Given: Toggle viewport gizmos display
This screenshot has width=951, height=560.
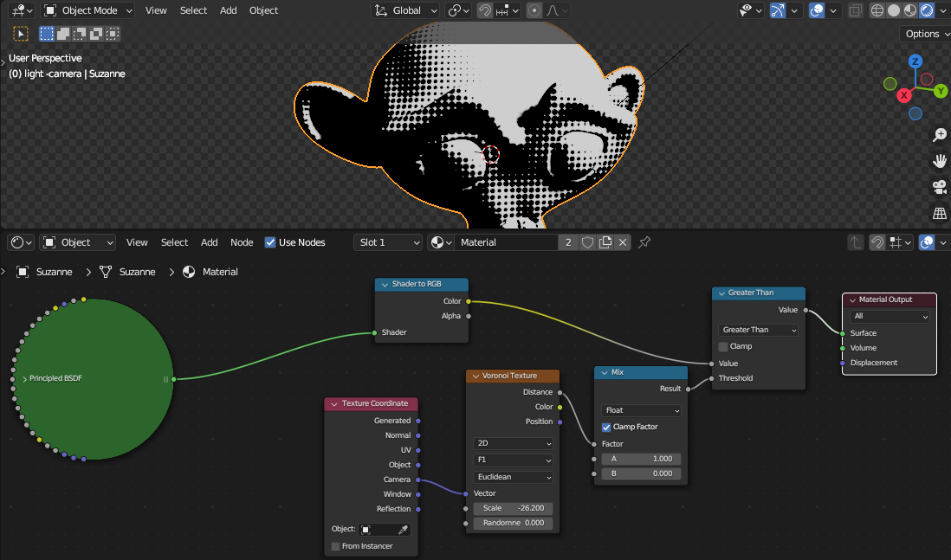Looking at the screenshot, I should pos(778,10).
